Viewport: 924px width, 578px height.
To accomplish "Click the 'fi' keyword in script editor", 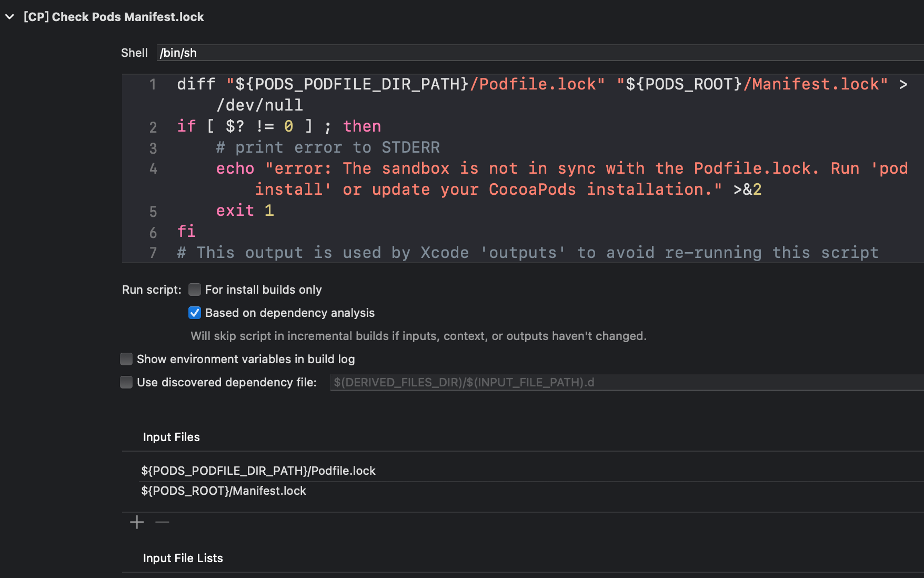I will pos(186,232).
